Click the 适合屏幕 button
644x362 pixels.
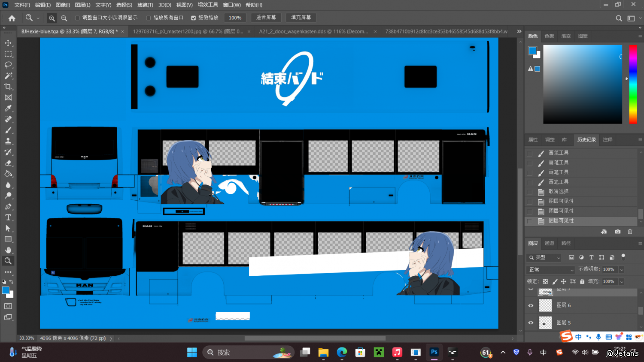(x=266, y=18)
